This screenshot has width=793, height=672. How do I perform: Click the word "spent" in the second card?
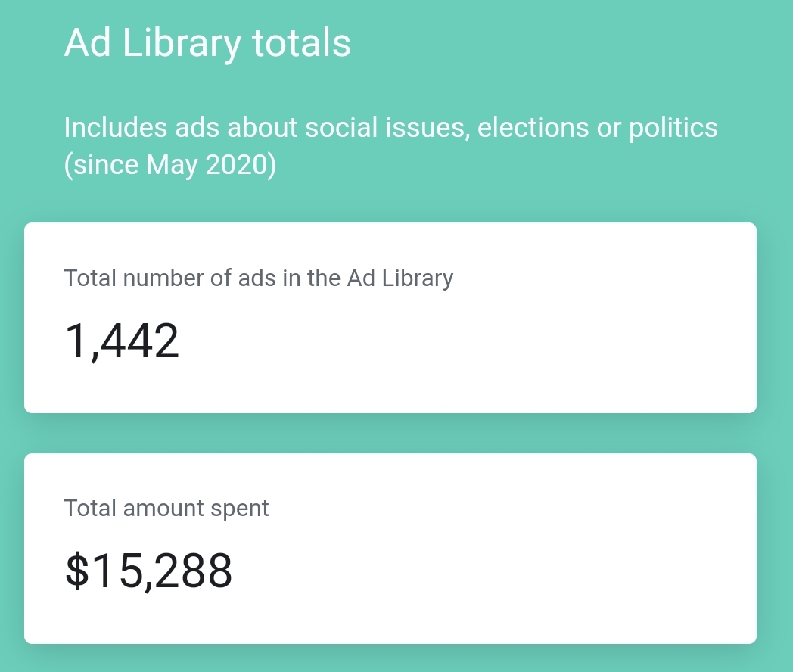[240, 509]
